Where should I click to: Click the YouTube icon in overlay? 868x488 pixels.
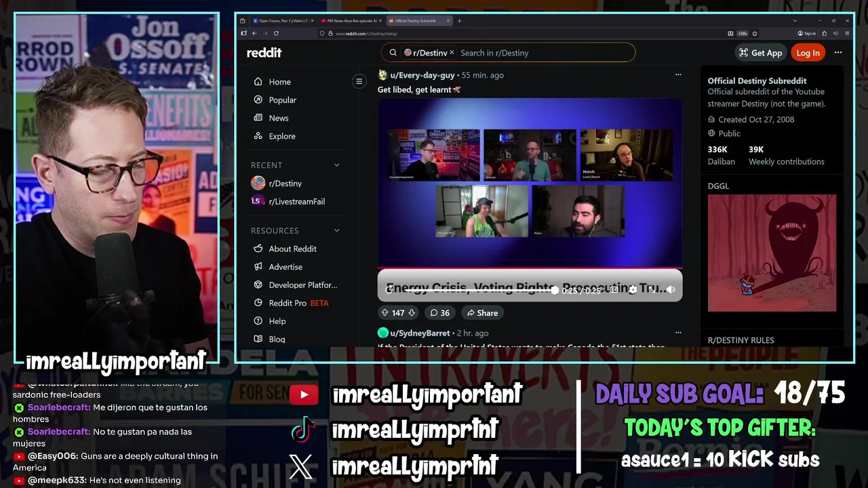click(303, 394)
